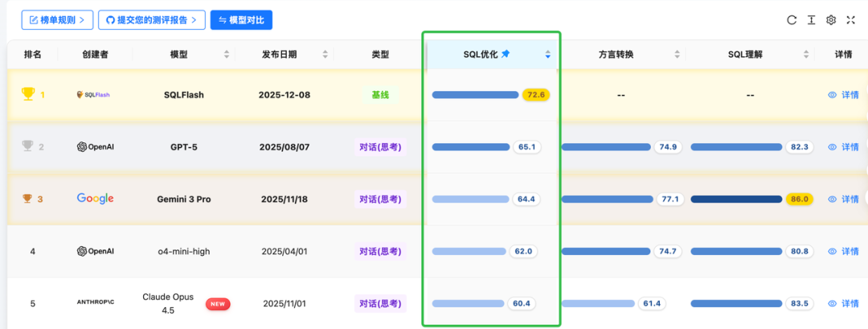This screenshot has width=868, height=329.
Task: Open the 榜单规则 button
Action: [58, 20]
